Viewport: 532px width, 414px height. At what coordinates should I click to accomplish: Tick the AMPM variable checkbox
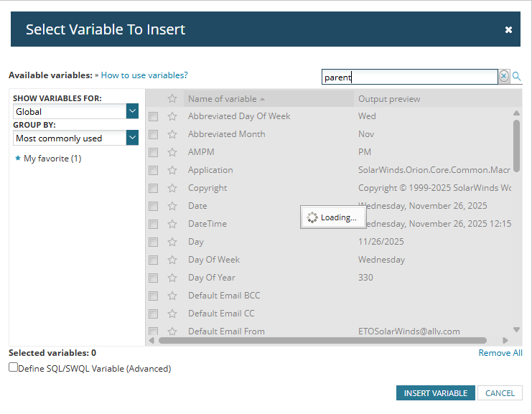point(154,153)
